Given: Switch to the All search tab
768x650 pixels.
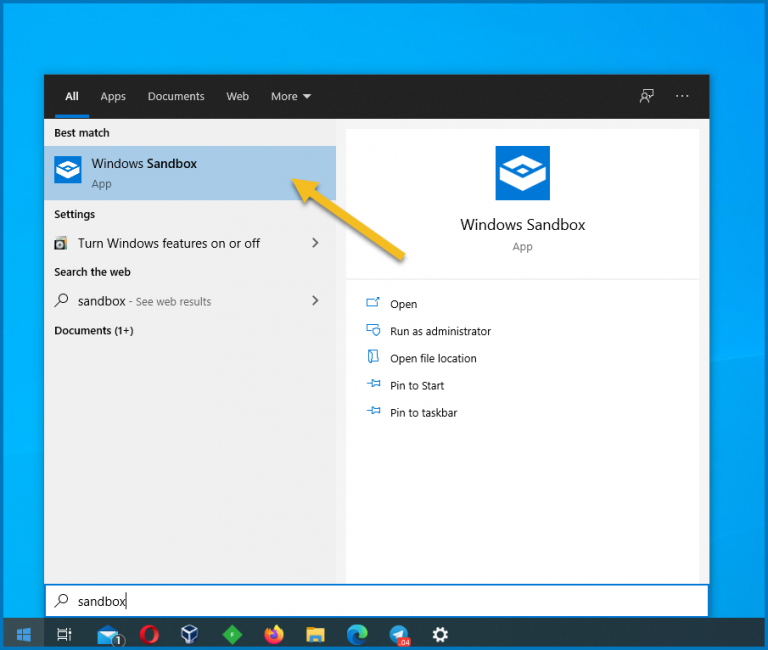Looking at the screenshot, I should [72, 96].
